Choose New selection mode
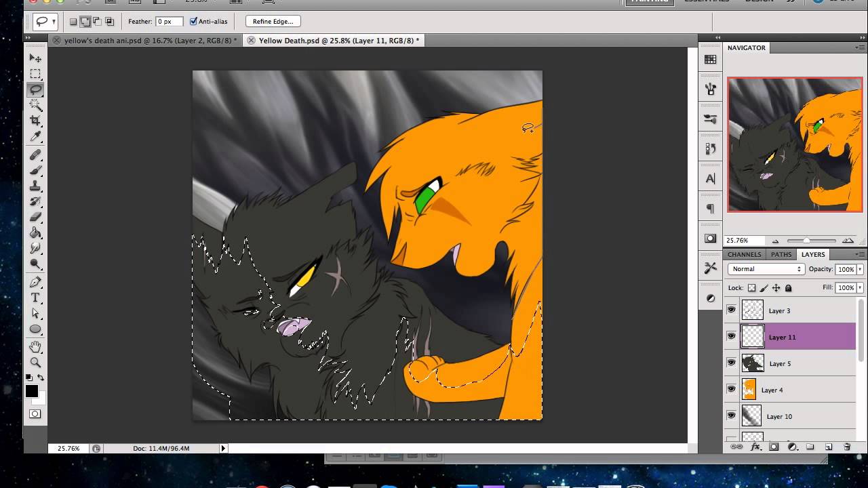This screenshot has height=488, width=868. pos(73,22)
